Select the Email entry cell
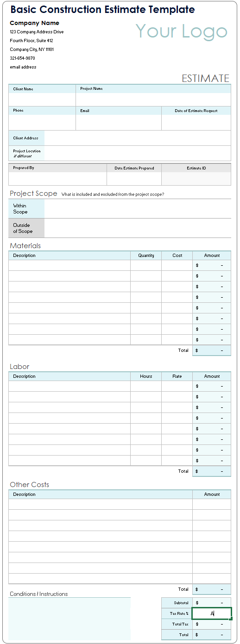The image size is (240, 644). tap(119, 122)
